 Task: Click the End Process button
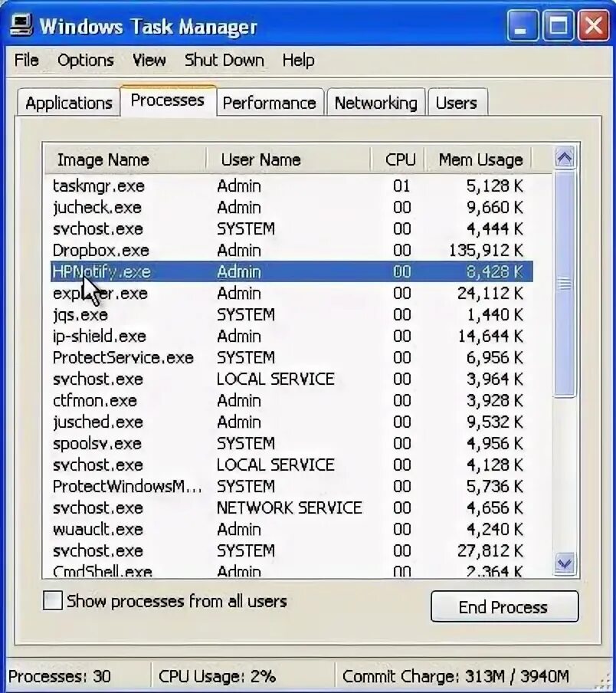[504, 607]
